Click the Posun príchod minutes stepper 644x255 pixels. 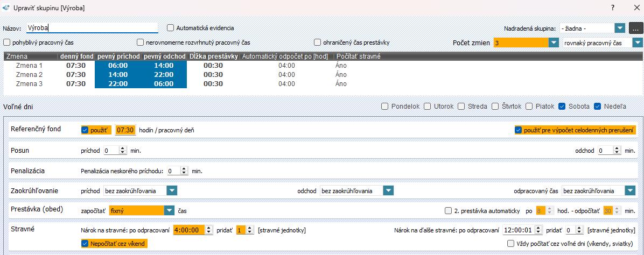click(123, 151)
